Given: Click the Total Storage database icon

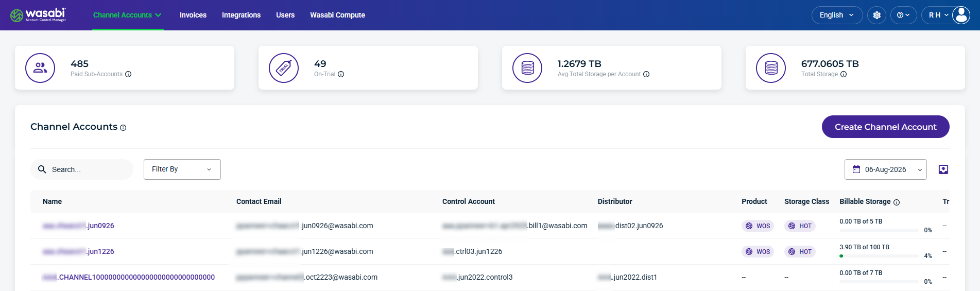Looking at the screenshot, I should coord(771,68).
